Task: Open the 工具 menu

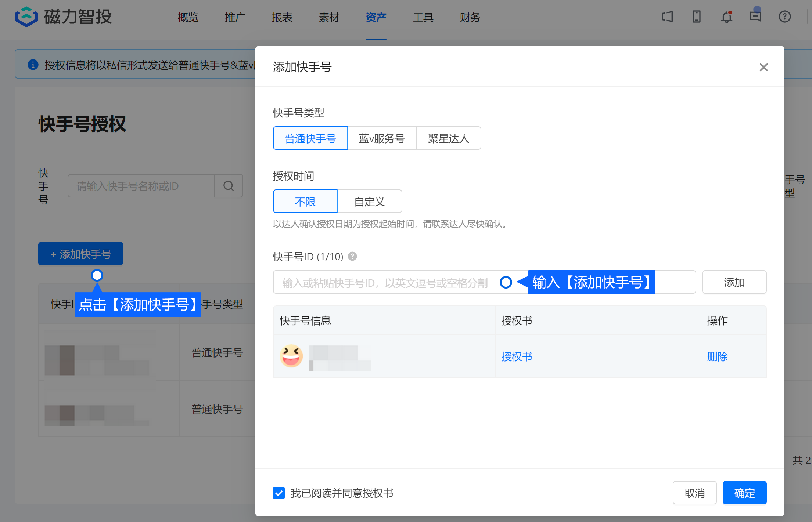Action: tap(423, 17)
